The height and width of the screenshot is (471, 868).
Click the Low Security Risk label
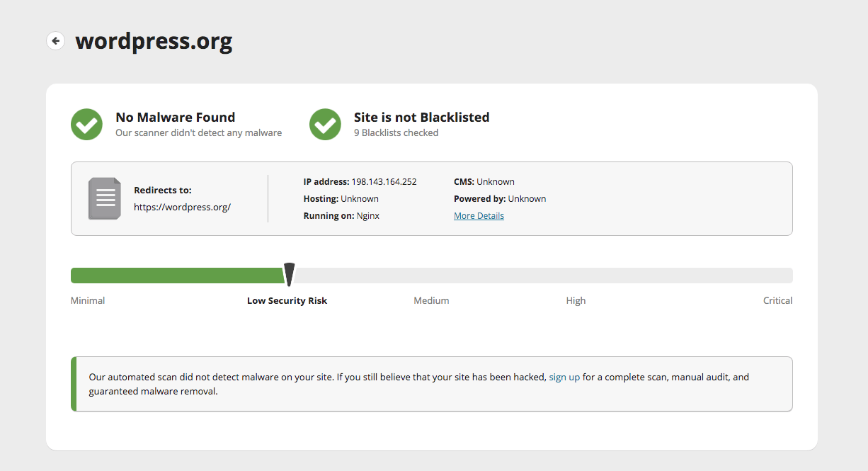(x=287, y=301)
